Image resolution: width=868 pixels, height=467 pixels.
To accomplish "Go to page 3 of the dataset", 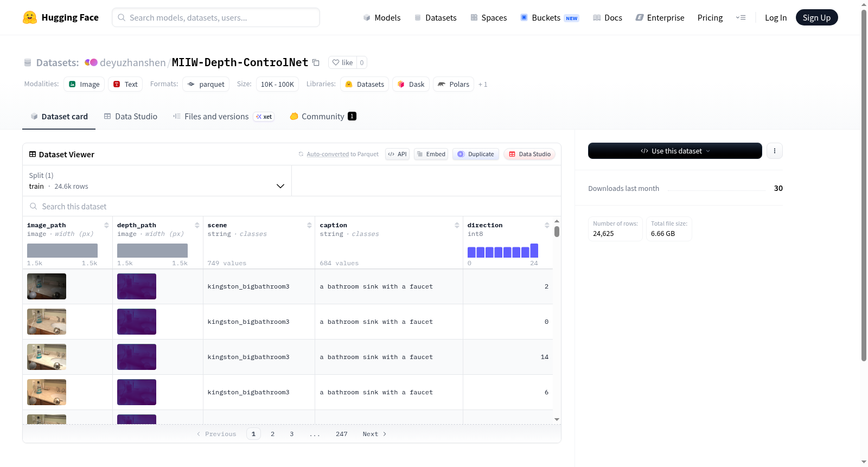I will (292, 434).
